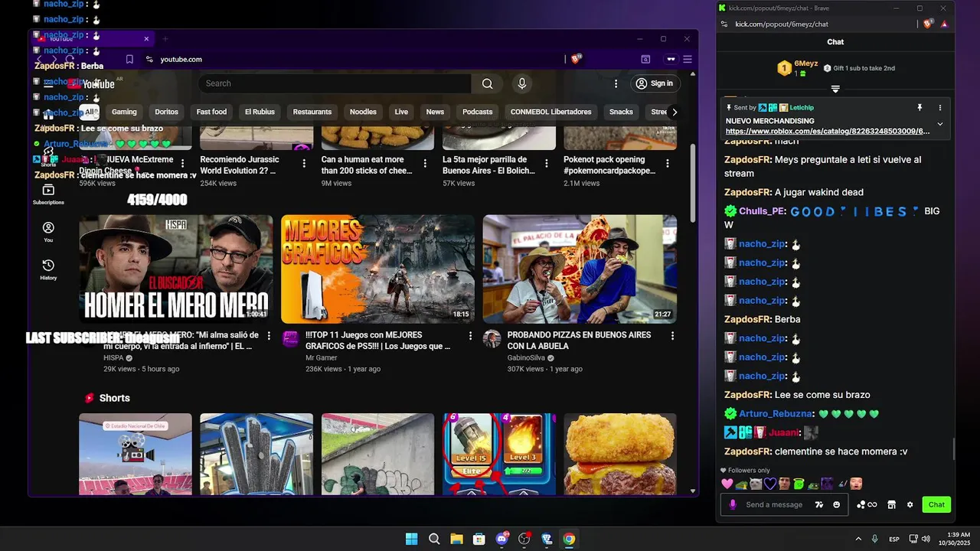980x551 pixels.
Task: Open options for PROBANDO PIZZAS video
Action: 673,335
